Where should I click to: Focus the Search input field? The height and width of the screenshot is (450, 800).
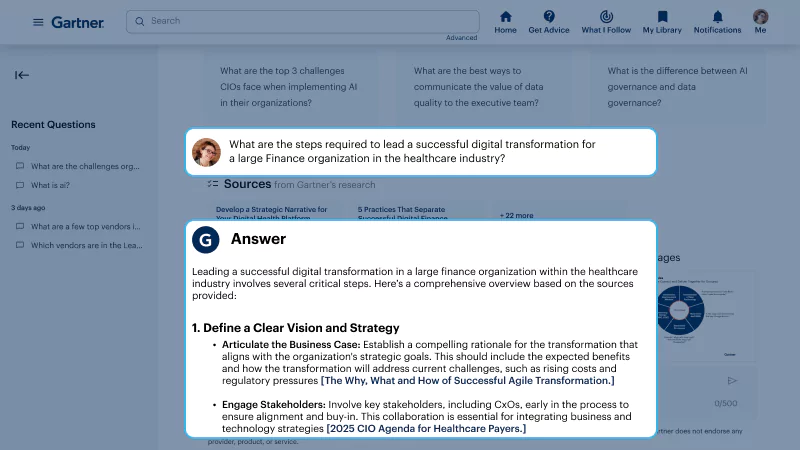click(303, 21)
